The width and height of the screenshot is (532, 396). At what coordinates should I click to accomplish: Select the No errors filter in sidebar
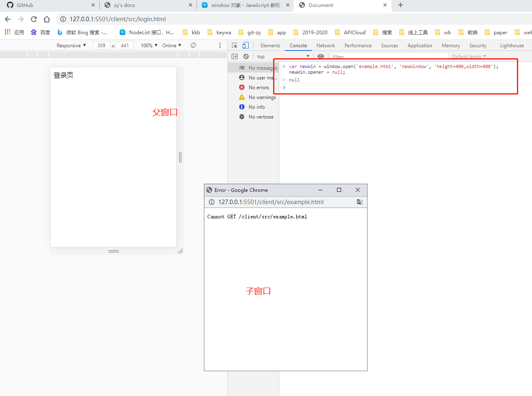click(258, 88)
